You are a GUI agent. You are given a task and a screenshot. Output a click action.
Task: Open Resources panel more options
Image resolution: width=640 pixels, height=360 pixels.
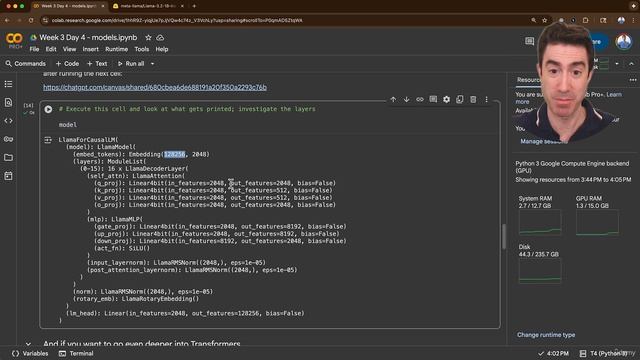click(633, 80)
